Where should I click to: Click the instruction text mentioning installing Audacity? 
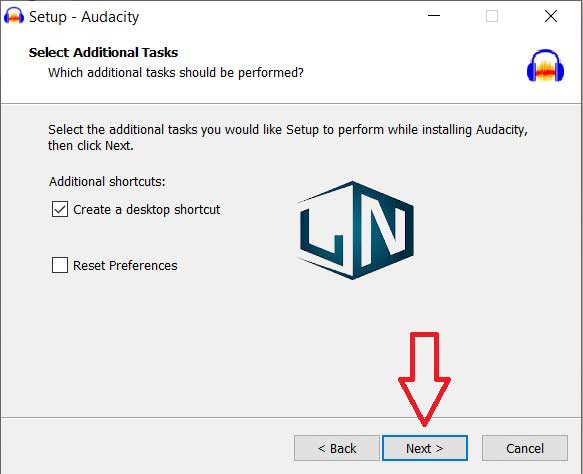pyautogui.click(x=288, y=138)
